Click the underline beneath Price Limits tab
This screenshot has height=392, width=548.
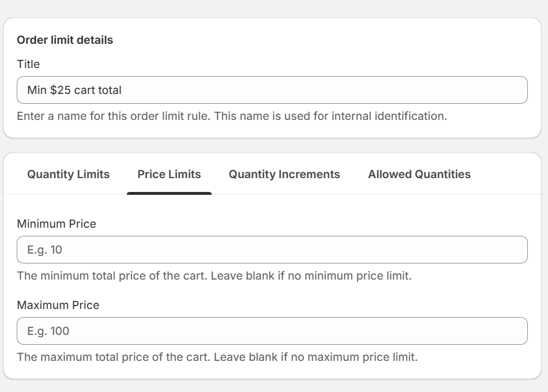point(169,193)
